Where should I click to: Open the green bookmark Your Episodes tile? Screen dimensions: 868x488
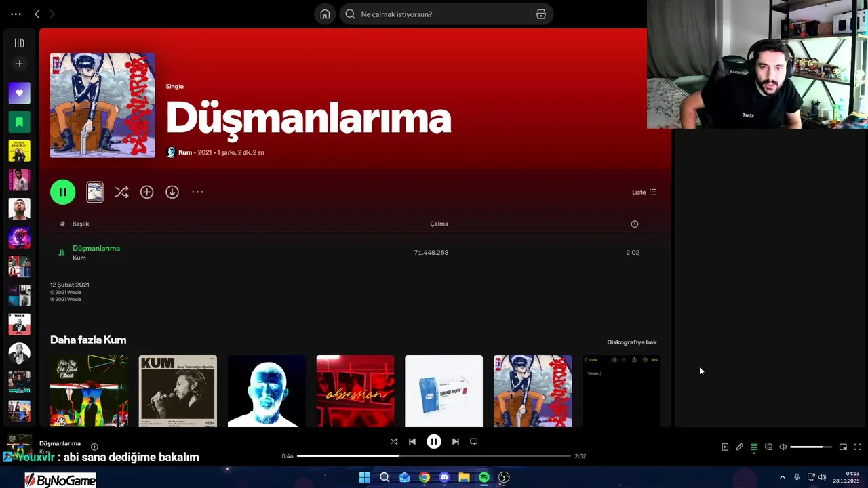(19, 122)
